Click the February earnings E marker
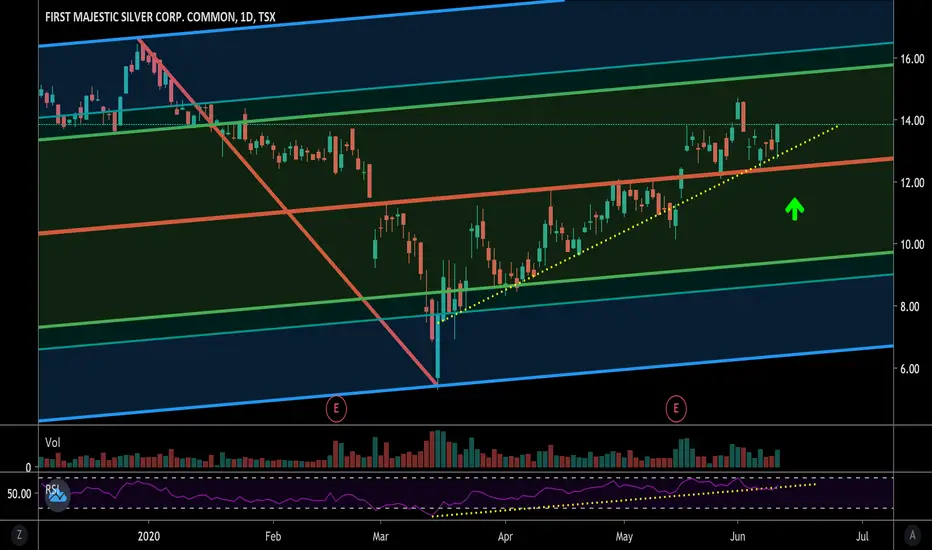 pyautogui.click(x=336, y=408)
